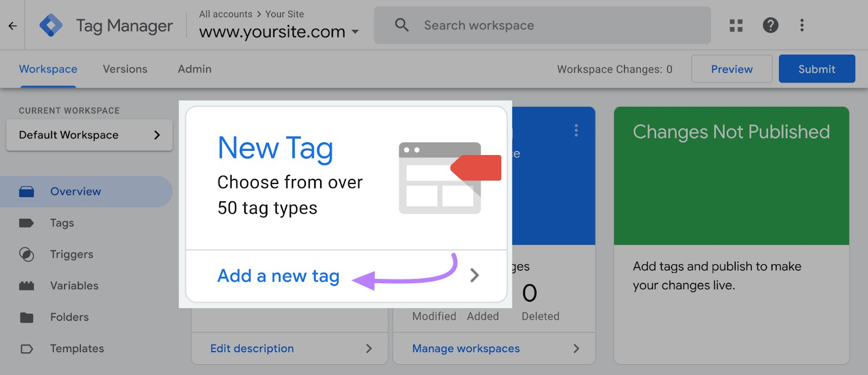868x375 pixels.
Task: Click the search magnifier icon
Action: pyautogui.click(x=401, y=25)
